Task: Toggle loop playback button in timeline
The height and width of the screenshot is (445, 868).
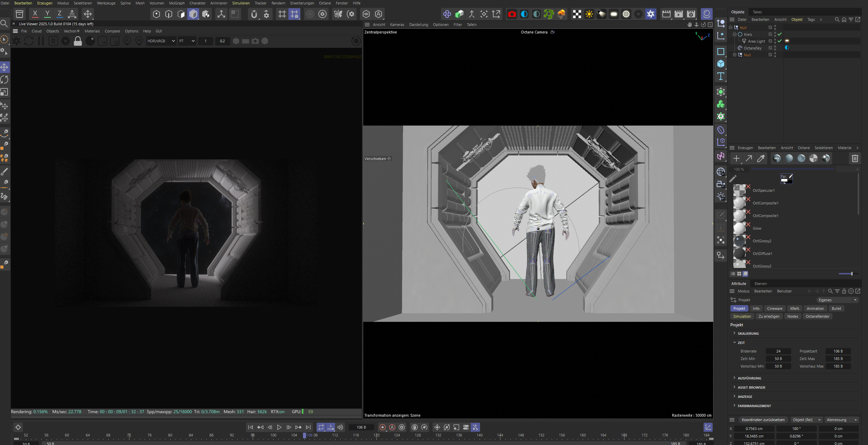Action: [x=321, y=427]
